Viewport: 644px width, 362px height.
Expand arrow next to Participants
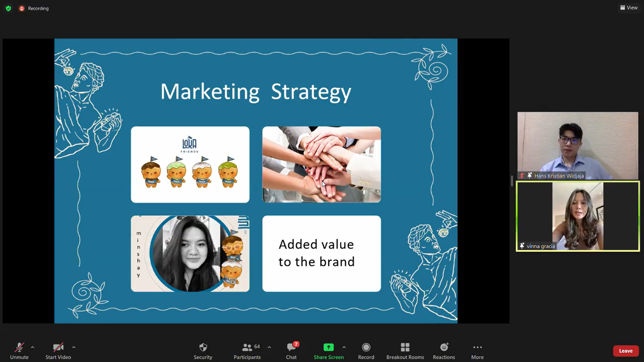269,347
